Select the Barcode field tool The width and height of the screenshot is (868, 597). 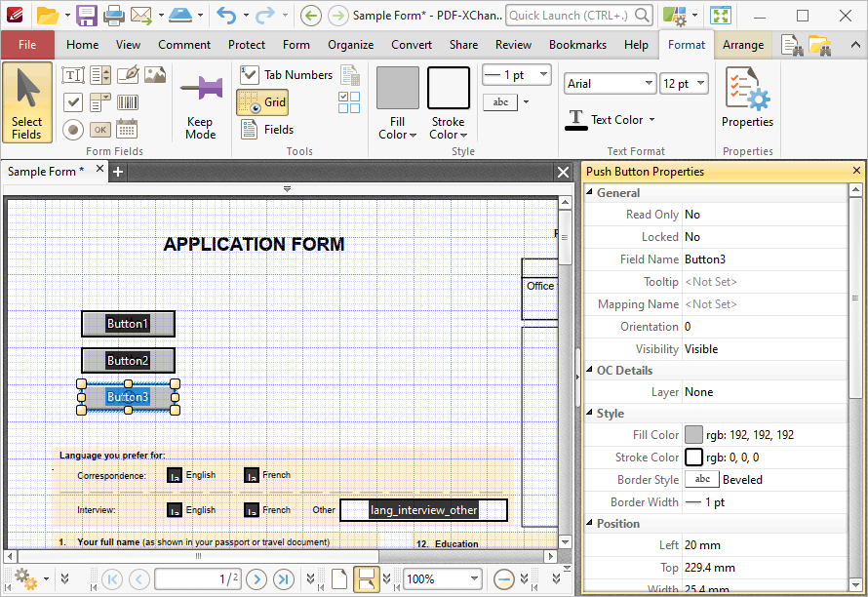[128, 101]
